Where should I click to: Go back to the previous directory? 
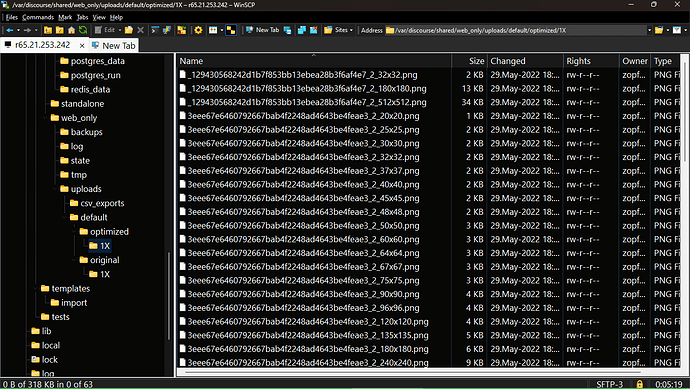click(x=10, y=30)
